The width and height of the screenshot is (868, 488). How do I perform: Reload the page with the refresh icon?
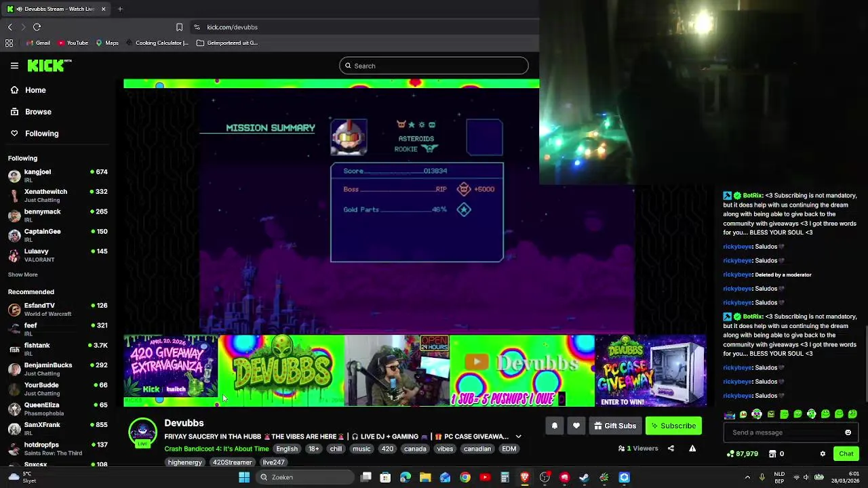[x=37, y=27]
